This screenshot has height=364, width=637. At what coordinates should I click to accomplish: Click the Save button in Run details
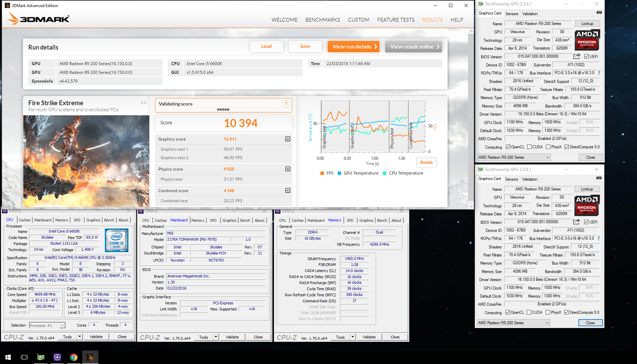tap(305, 47)
